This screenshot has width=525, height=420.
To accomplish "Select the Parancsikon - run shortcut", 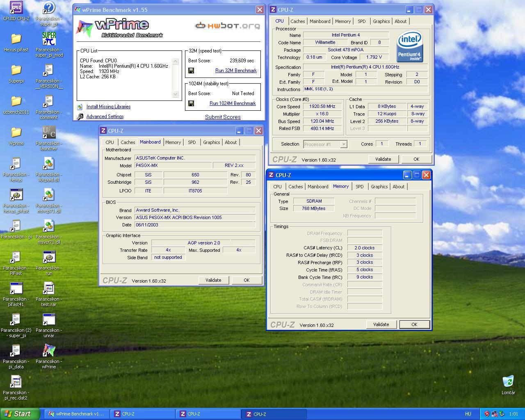I will pos(49,262).
